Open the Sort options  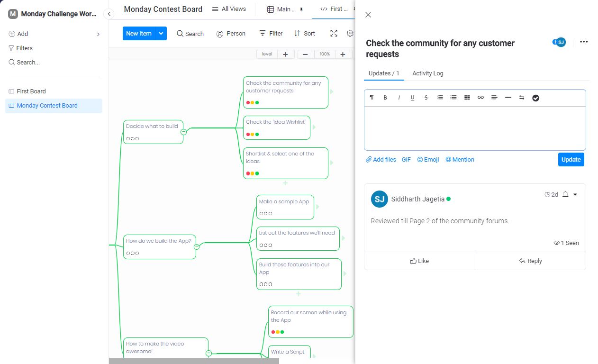304,33
